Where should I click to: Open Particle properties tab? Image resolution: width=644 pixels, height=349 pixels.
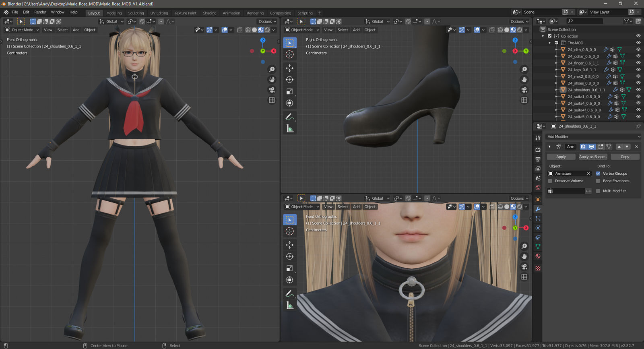click(538, 219)
